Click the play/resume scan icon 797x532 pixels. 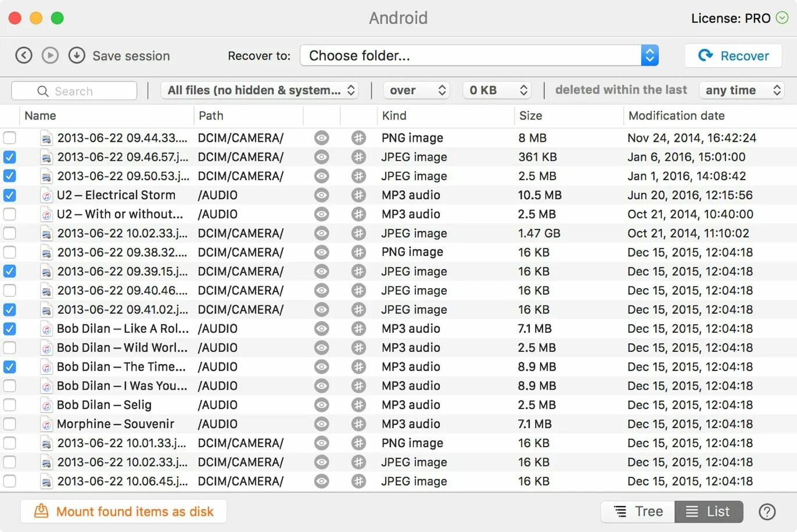(x=50, y=55)
